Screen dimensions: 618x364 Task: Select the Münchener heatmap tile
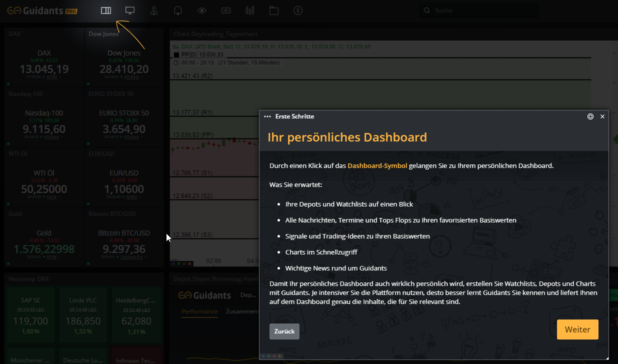pyautogui.click(x=30, y=355)
